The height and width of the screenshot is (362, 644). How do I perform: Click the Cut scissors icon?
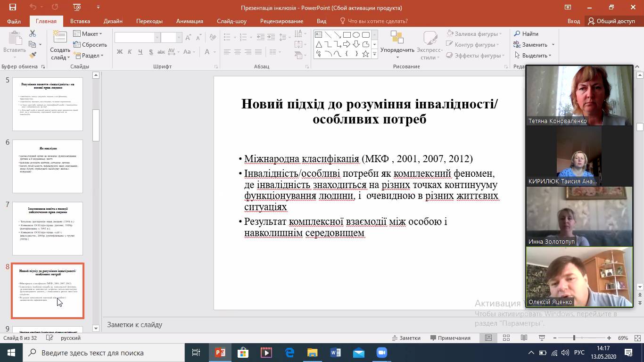click(x=33, y=33)
